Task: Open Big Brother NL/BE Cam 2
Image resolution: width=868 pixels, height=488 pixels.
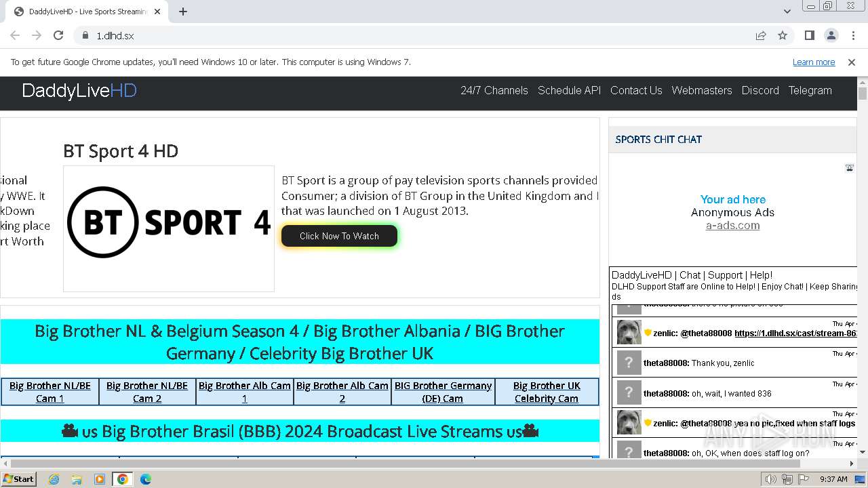Action: (147, 392)
